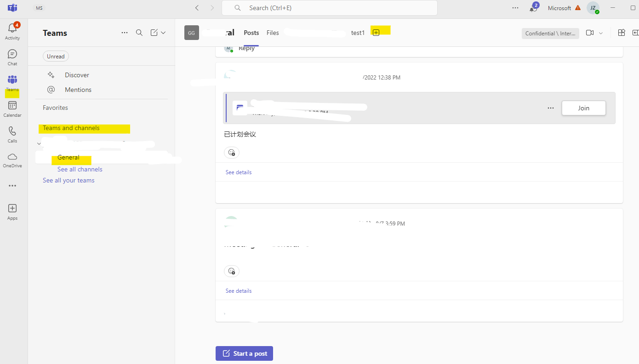639x364 pixels.
Task: Add a reaction to the 已计划会议 post
Action: [232, 152]
